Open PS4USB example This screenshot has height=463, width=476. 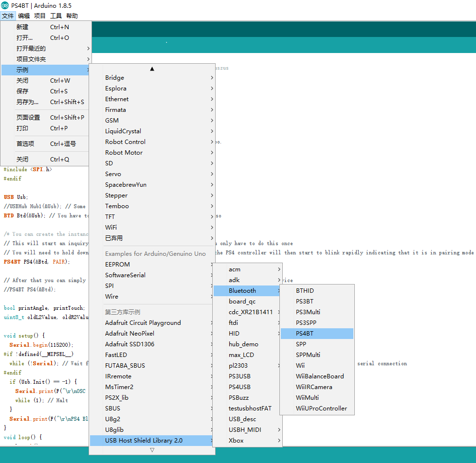click(x=247, y=387)
